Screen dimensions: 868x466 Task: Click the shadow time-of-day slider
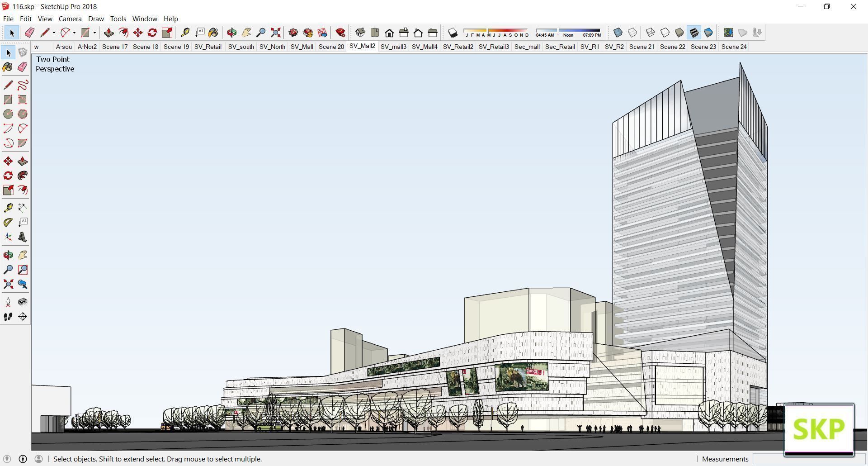(568, 33)
